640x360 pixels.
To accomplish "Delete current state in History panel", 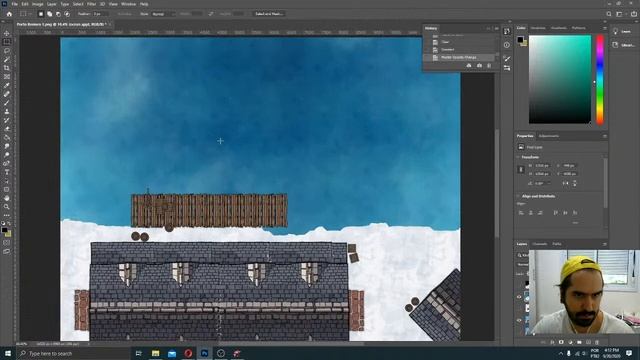I will tap(489, 66).
